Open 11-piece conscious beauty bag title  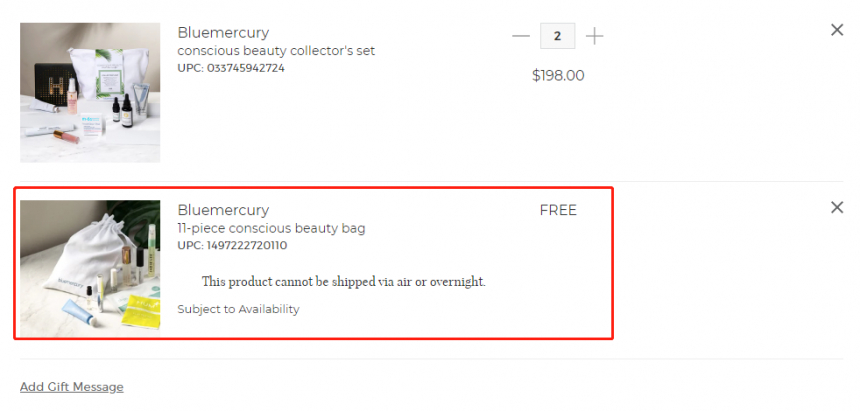tap(271, 228)
